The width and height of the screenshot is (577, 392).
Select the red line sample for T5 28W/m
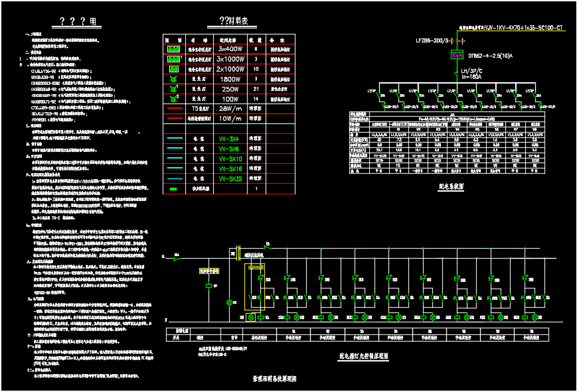pos(174,108)
